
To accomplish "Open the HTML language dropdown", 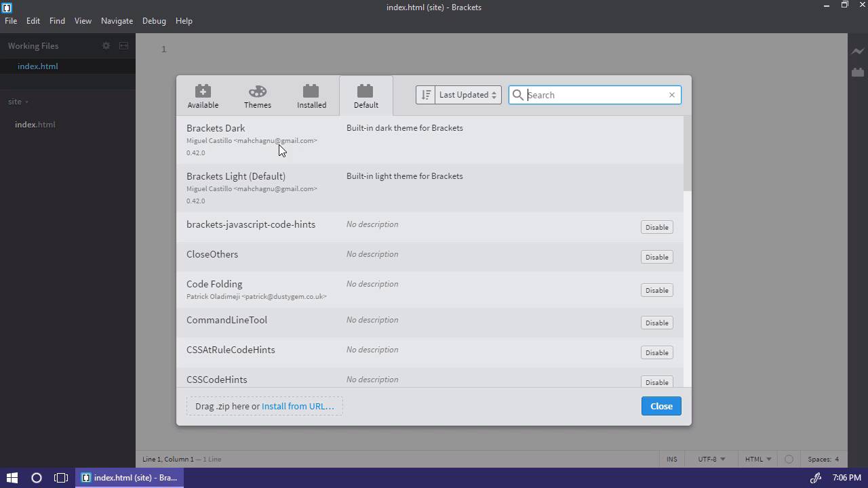I will (758, 459).
